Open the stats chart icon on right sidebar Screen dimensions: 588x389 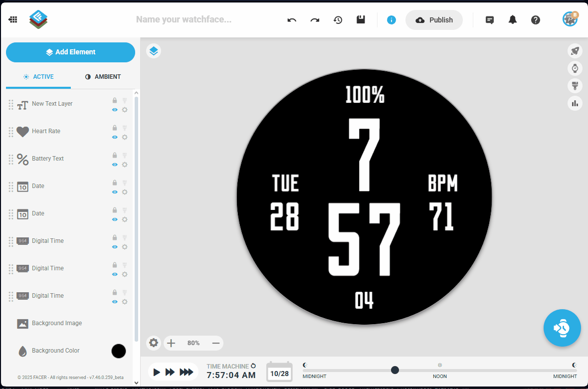pos(575,103)
